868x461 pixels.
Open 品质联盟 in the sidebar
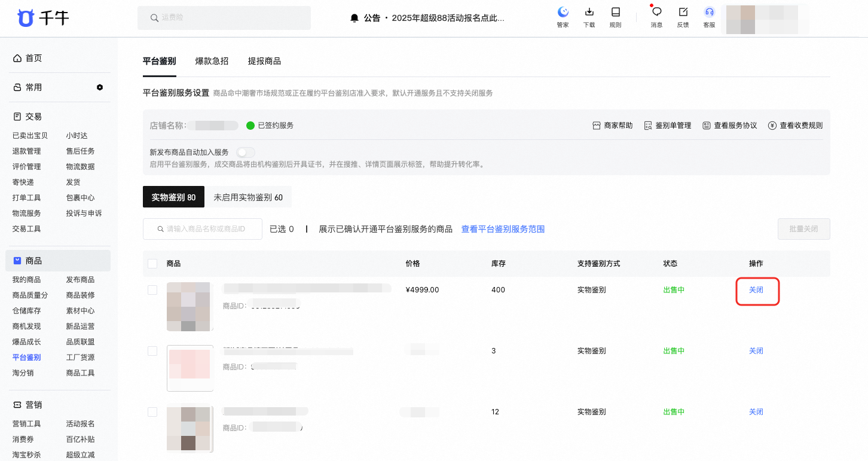point(80,342)
